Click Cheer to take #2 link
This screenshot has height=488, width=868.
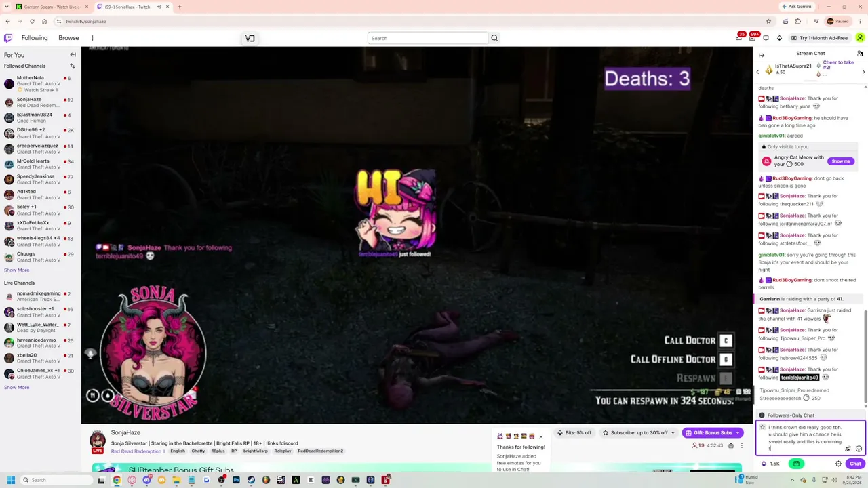coord(838,65)
